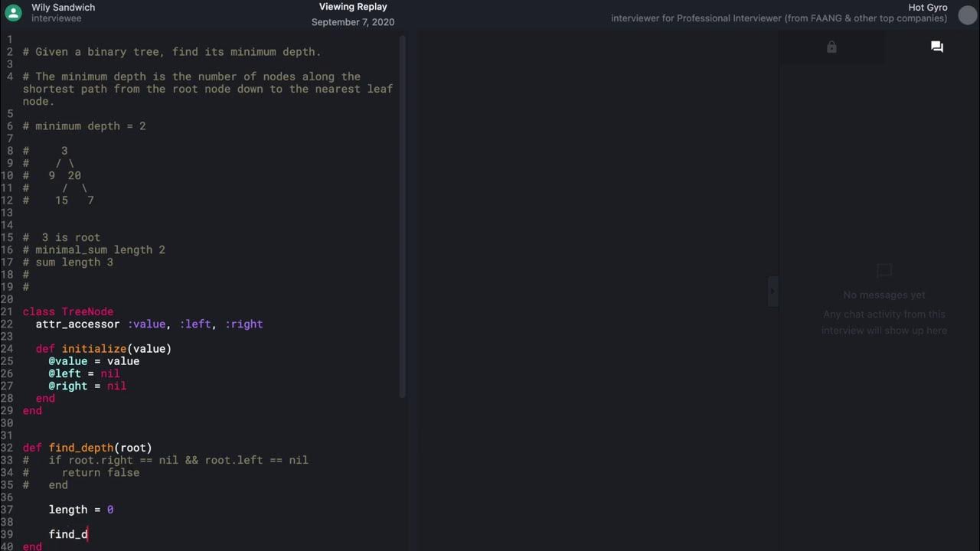Click the 'length = 0' line
The height and width of the screenshot is (551, 980).
coord(81,510)
